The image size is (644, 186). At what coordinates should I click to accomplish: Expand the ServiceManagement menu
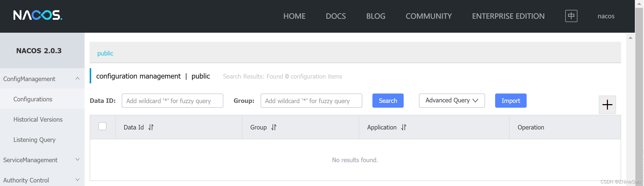click(x=42, y=160)
